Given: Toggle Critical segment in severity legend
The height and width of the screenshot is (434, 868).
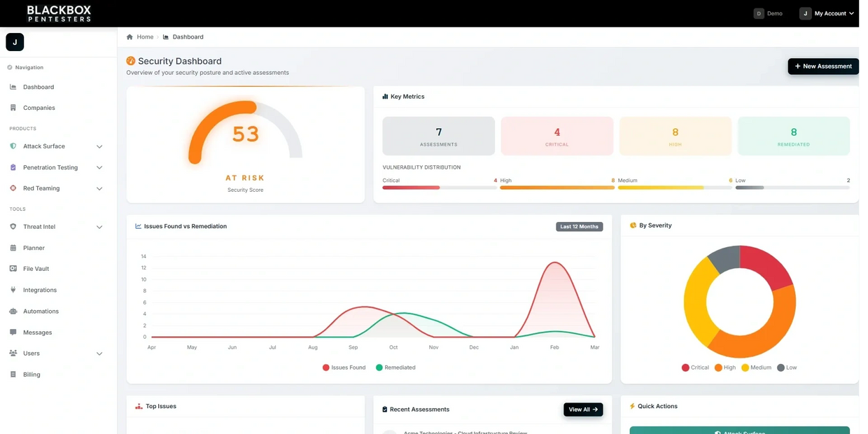Looking at the screenshot, I should [695, 367].
